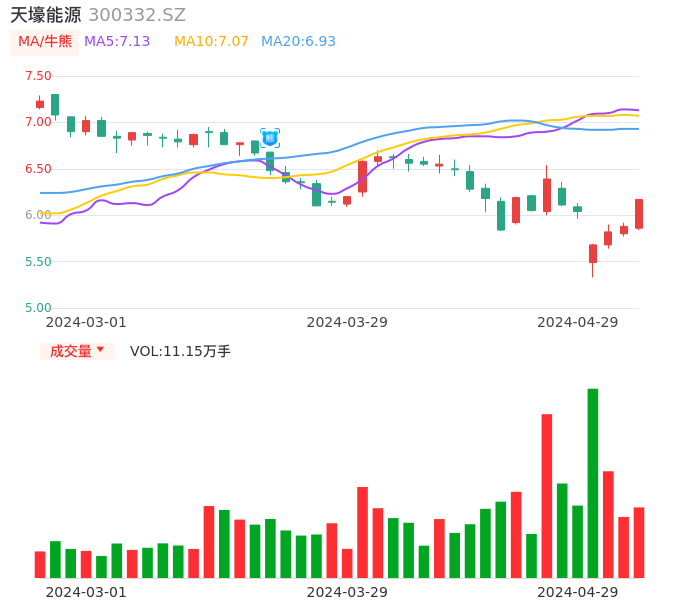This screenshot has height=606, width=686.
Task: Toggle the MA20 line legend
Action: pos(298,42)
